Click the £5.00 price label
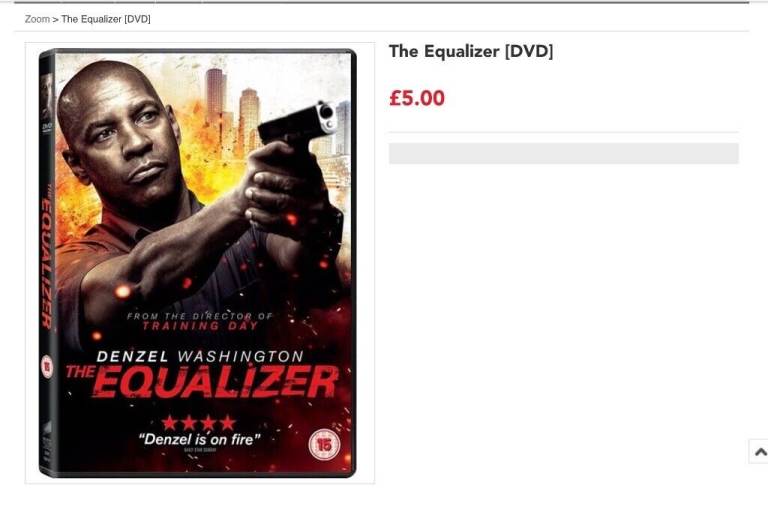768x509 pixels. pos(417,98)
